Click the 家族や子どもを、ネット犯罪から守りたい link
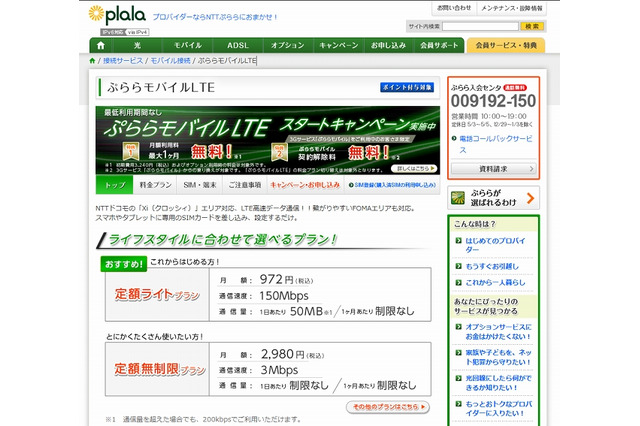 tap(498, 357)
